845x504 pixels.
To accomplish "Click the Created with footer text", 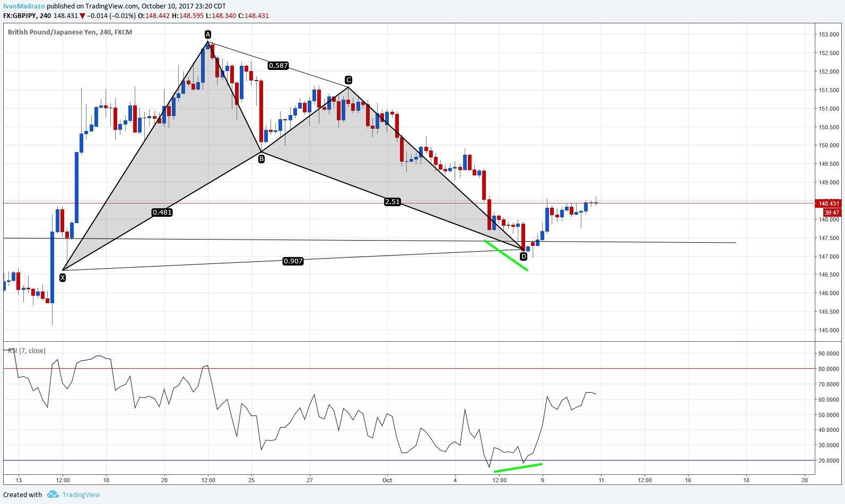I will (23, 494).
